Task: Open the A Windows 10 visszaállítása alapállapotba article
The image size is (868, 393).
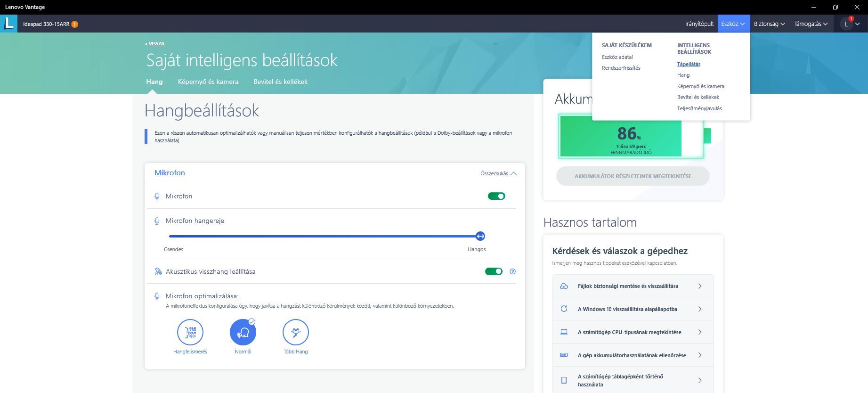Action: tap(633, 309)
